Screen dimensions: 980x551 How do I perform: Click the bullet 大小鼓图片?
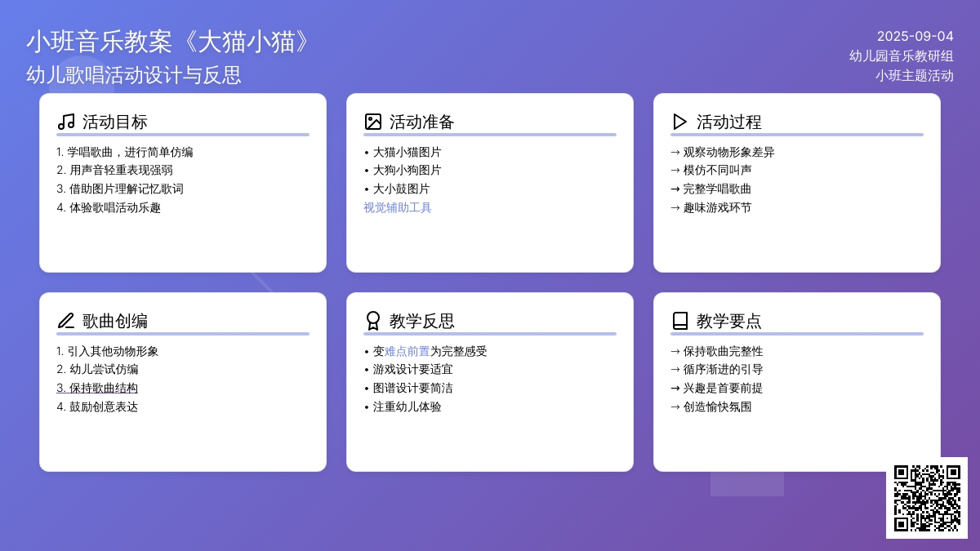coord(397,188)
